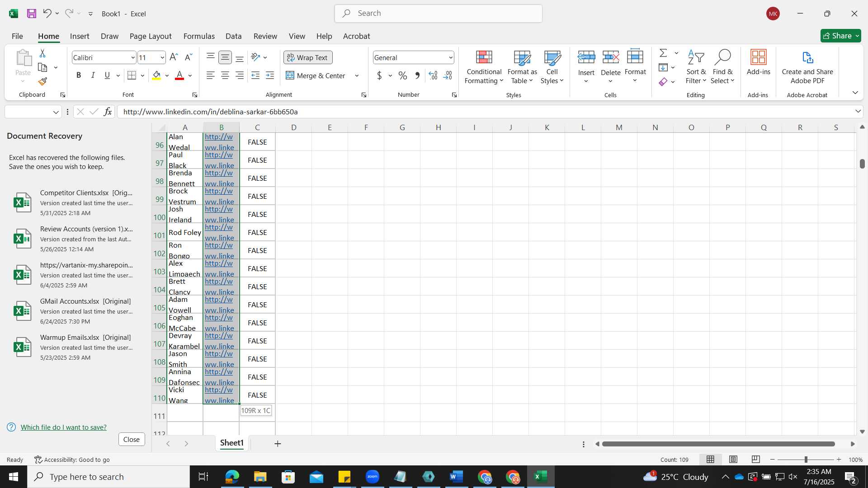This screenshot has width=868, height=488.
Task: Click the Add-ins icon
Action: 758,62
